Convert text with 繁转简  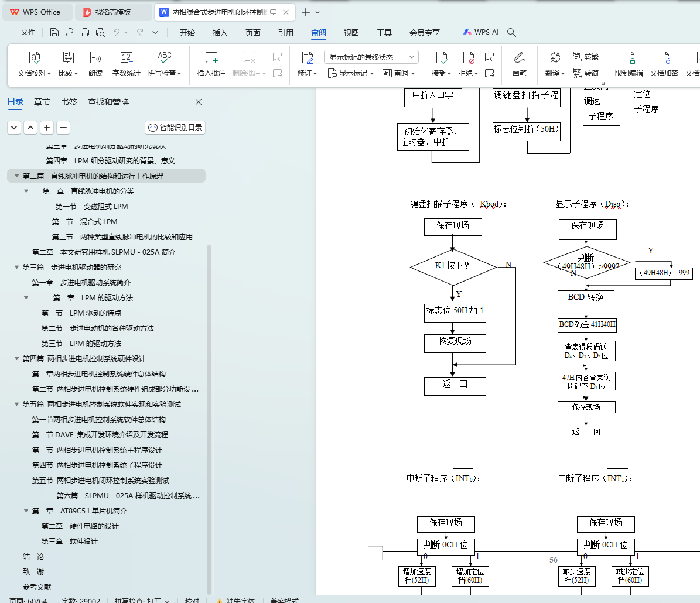coord(585,73)
